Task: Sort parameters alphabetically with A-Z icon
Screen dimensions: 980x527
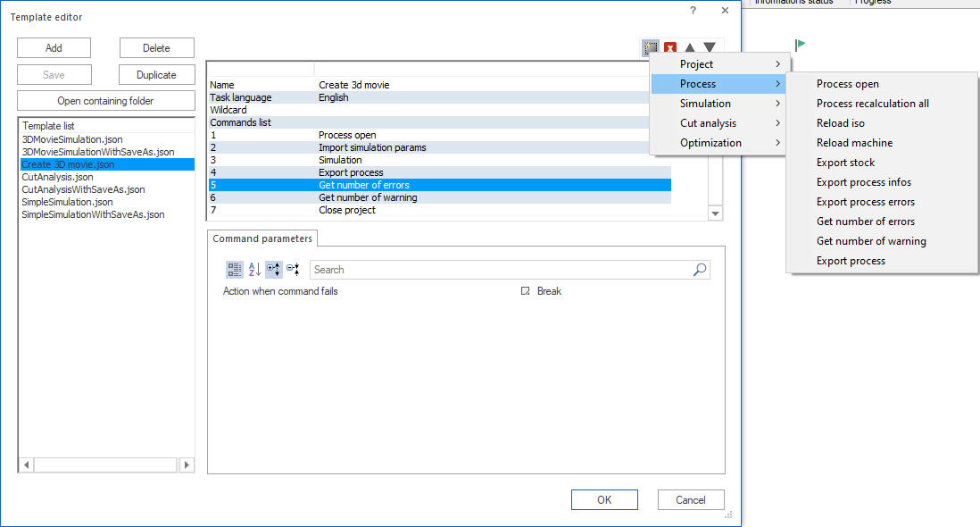Action: pyautogui.click(x=254, y=269)
